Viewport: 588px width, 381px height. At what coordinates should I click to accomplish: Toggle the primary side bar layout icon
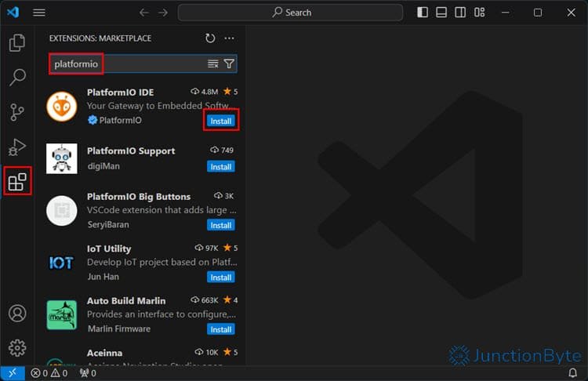pos(423,13)
